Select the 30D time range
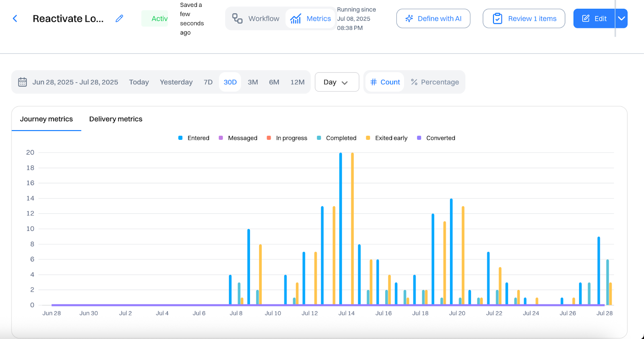 [x=230, y=82]
